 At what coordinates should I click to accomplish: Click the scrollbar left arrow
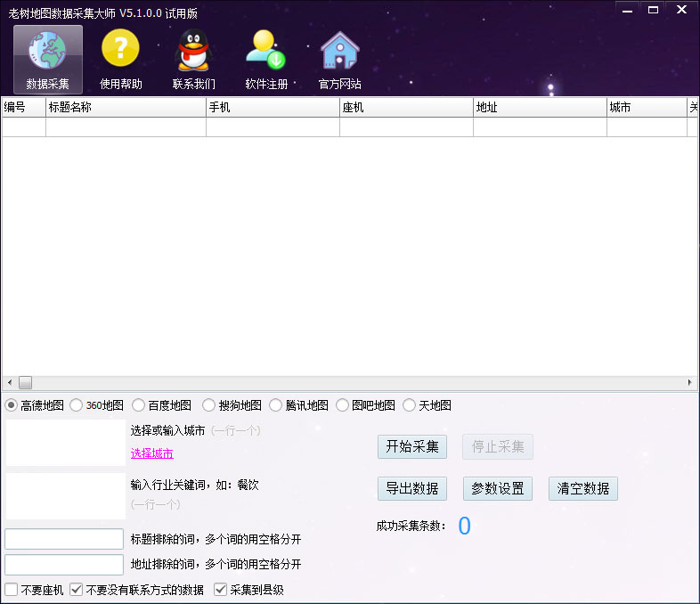point(10,382)
